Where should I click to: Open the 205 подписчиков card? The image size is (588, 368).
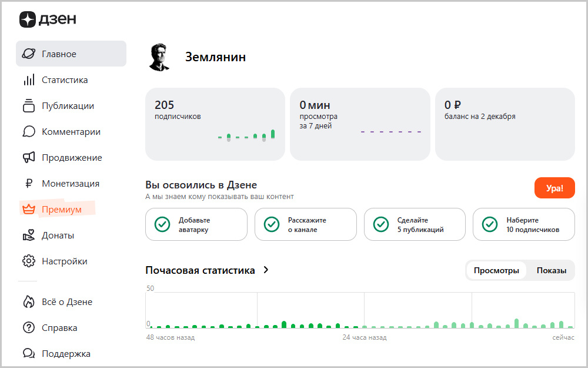pyautogui.click(x=215, y=124)
